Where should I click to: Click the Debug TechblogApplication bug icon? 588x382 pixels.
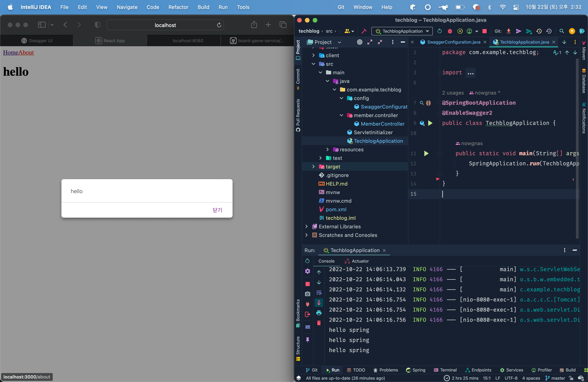(x=450, y=31)
